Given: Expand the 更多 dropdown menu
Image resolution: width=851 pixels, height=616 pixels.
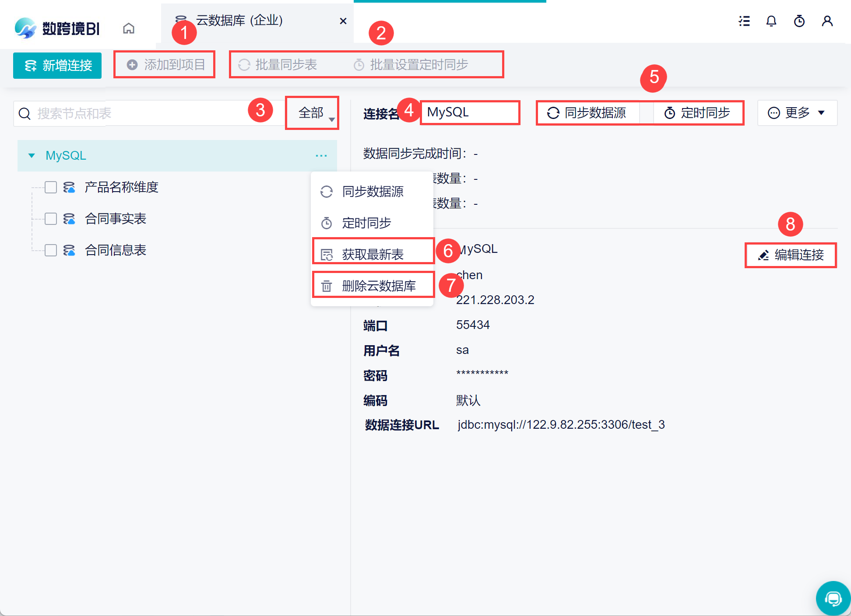Looking at the screenshot, I should 797,113.
